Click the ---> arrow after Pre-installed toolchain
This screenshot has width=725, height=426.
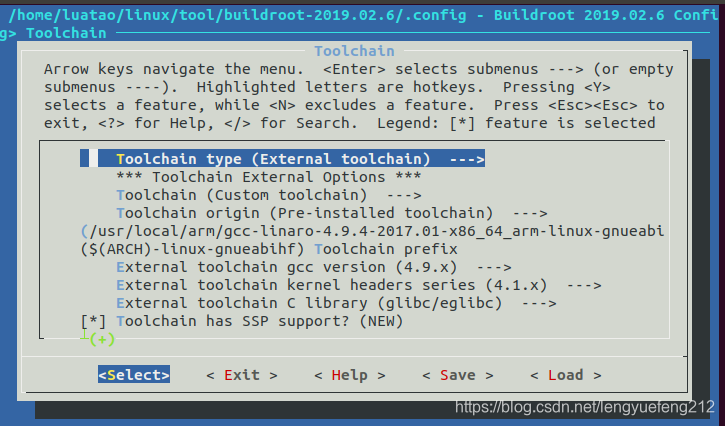tap(530, 213)
